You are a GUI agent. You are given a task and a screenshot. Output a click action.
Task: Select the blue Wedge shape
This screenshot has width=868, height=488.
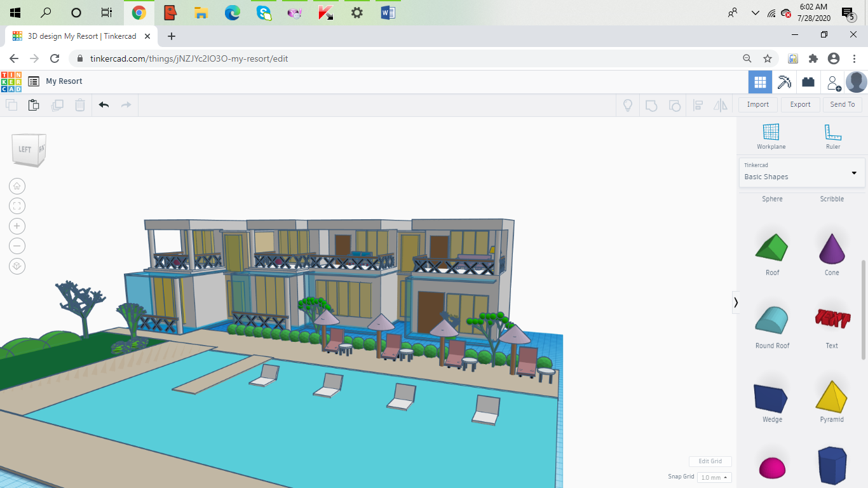click(x=772, y=397)
